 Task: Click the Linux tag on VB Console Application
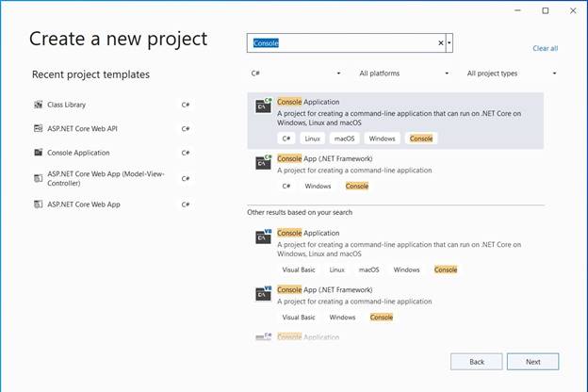click(x=336, y=270)
